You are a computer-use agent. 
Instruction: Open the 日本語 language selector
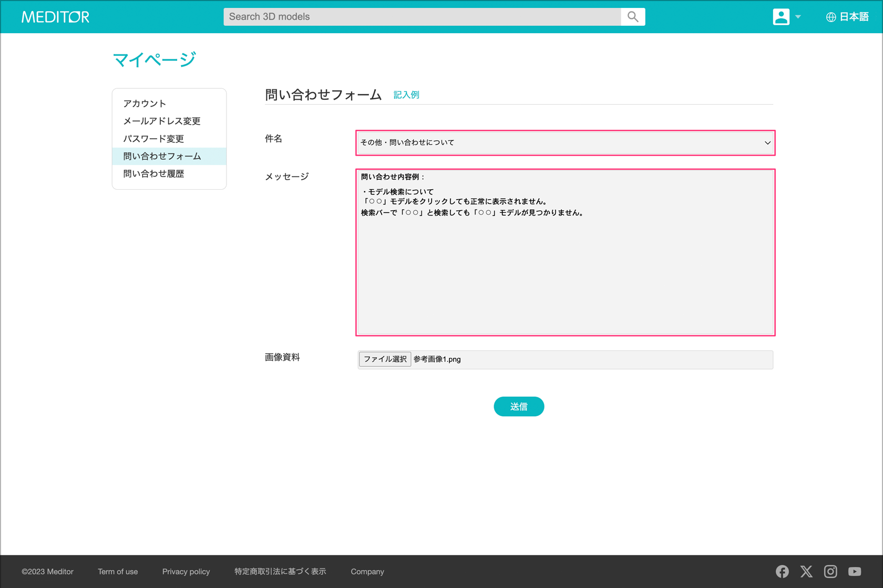(847, 17)
